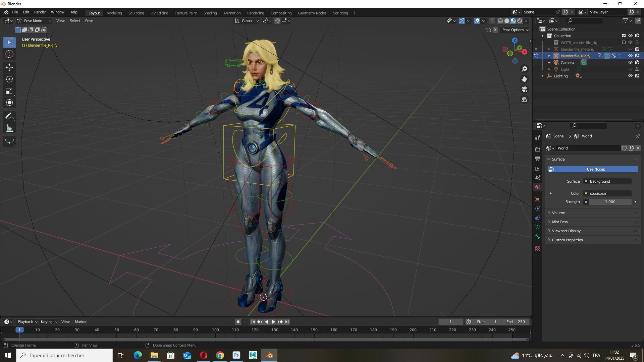
Task: Click the Zoom viewport icon
Action: (x=524, y=69)
